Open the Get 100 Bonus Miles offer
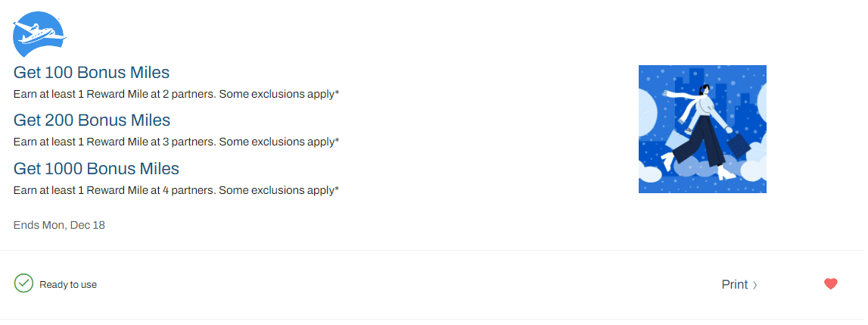868x325 pixels. 92,73
